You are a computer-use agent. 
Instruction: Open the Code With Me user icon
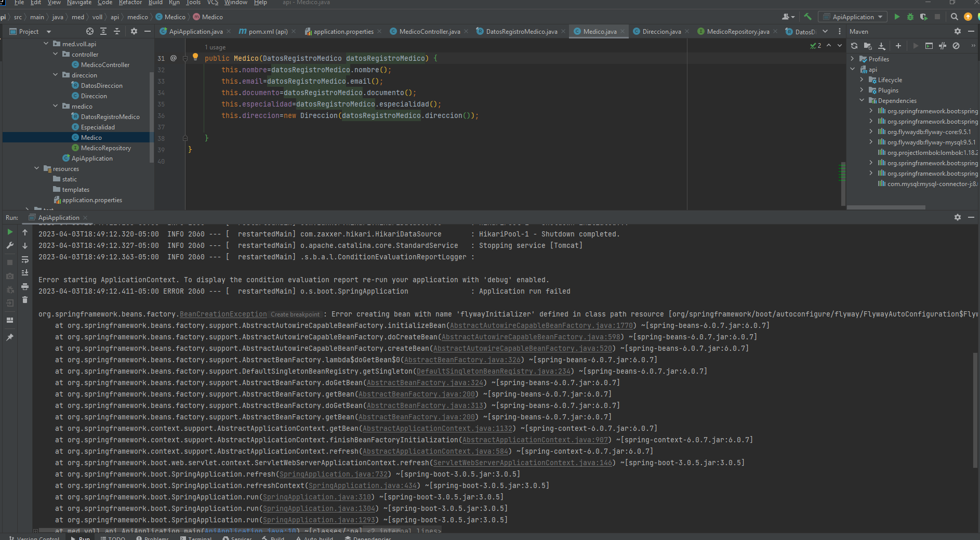[x=788, y=17]
